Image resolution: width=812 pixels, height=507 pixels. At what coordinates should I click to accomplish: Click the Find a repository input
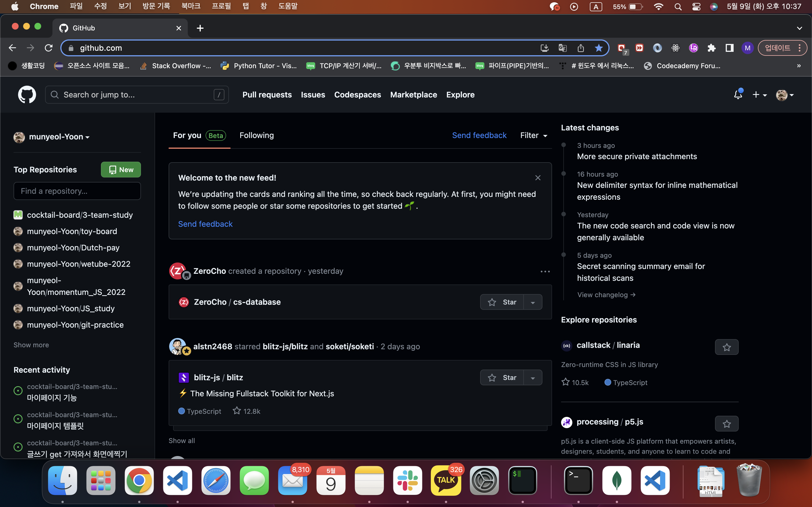(77, 191)
